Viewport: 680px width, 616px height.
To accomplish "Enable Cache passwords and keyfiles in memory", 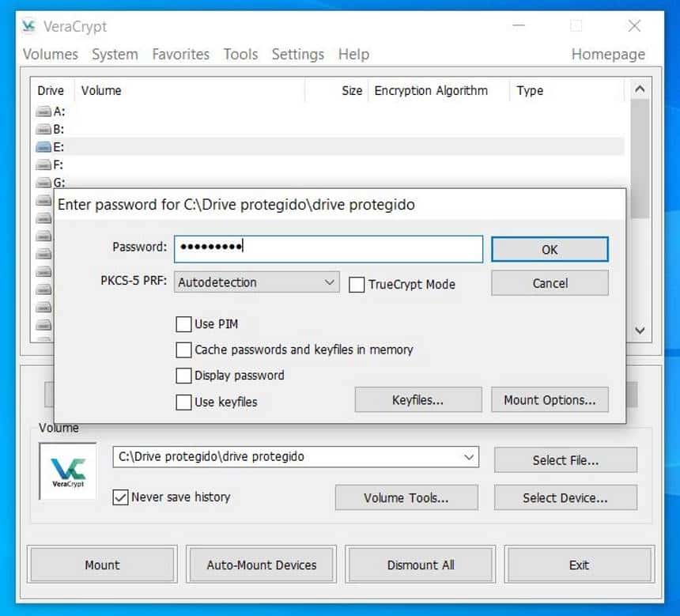I will click(183, 350).
